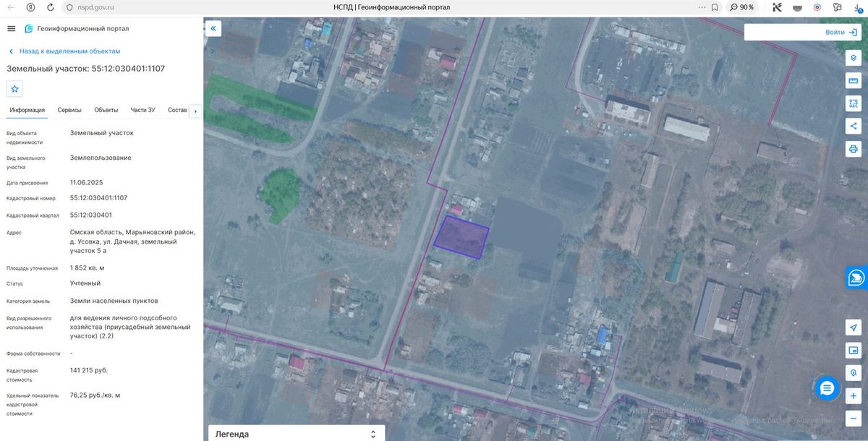Image resolution: width=868 pixels, height=441 pixels.
Task: Switch to the Объекты tab
Action: coord(106,110)
